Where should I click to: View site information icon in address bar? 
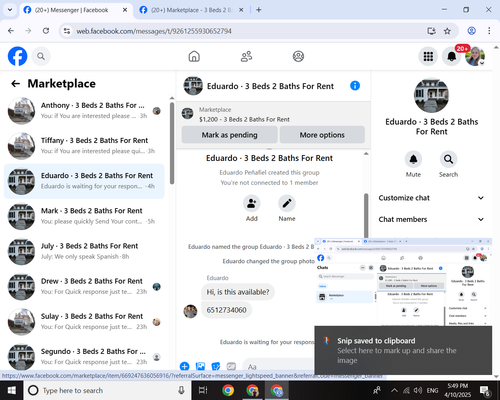point(67,31)
